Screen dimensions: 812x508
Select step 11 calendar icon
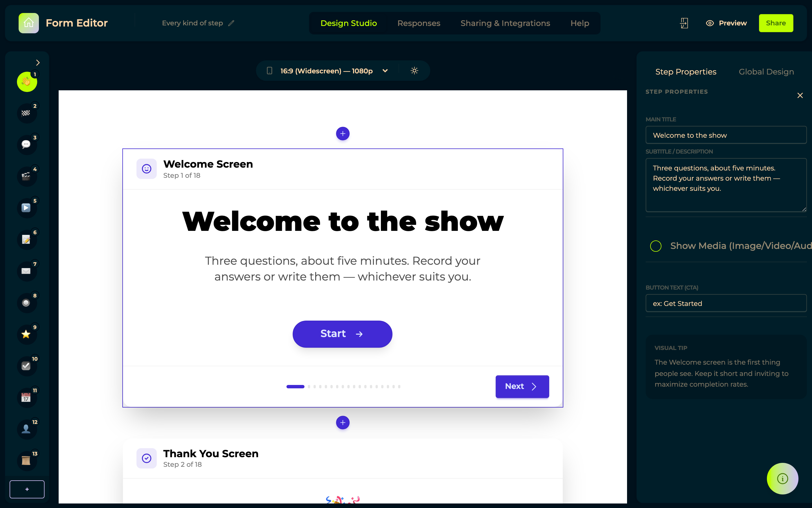point(27,398)
